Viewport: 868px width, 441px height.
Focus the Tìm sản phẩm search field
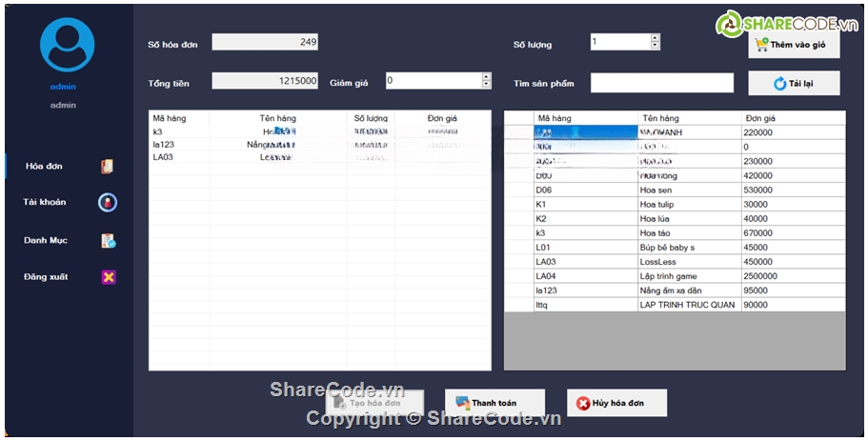point(662,83)
